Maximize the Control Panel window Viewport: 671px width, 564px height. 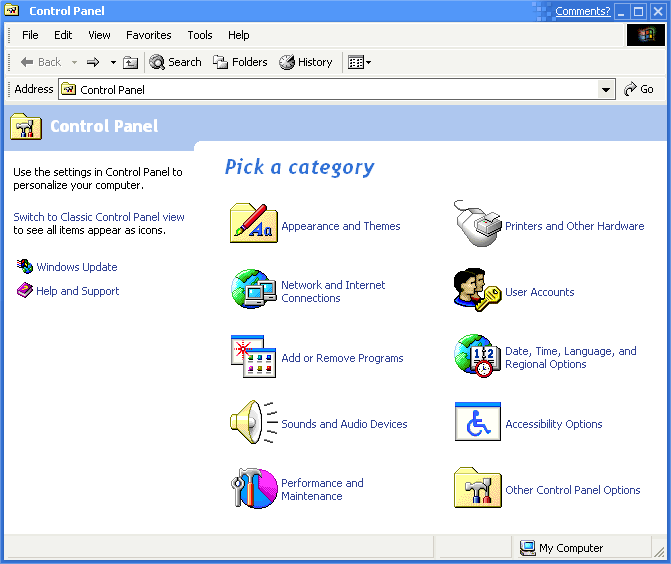coord(638,11)
